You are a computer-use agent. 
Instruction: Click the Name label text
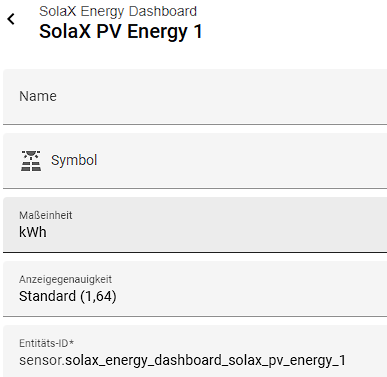tap(38, 96)
